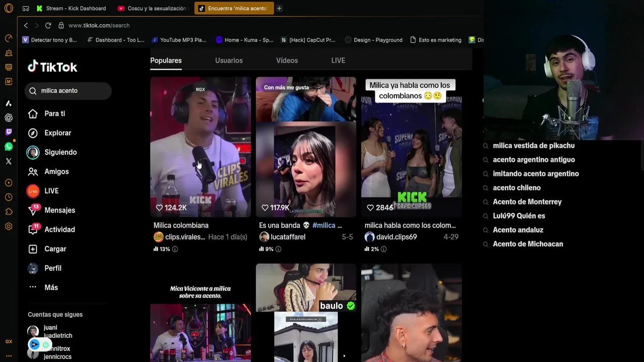
Task: Open the GX Corner sidebar icon
Action: 9,341
